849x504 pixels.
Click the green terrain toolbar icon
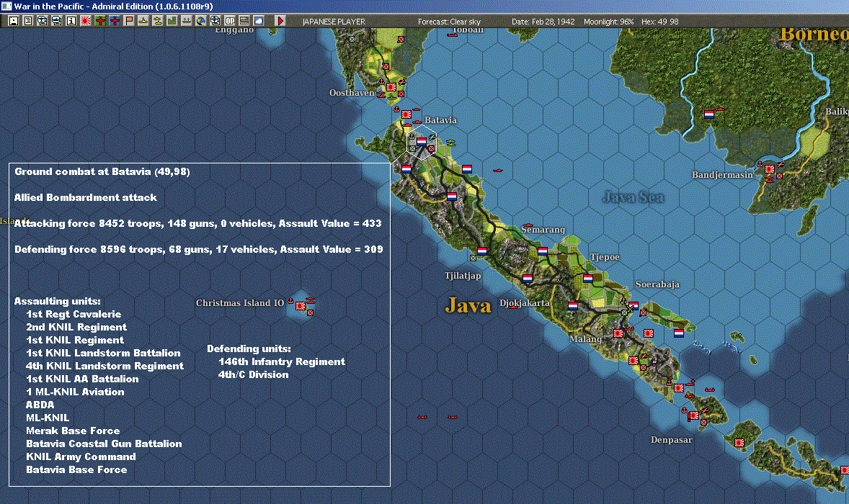click(x=172, y=21)
